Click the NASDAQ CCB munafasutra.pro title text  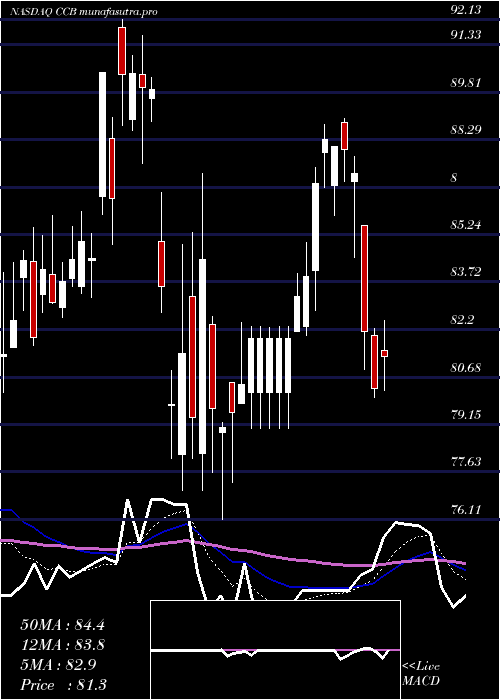pos(84,12)
